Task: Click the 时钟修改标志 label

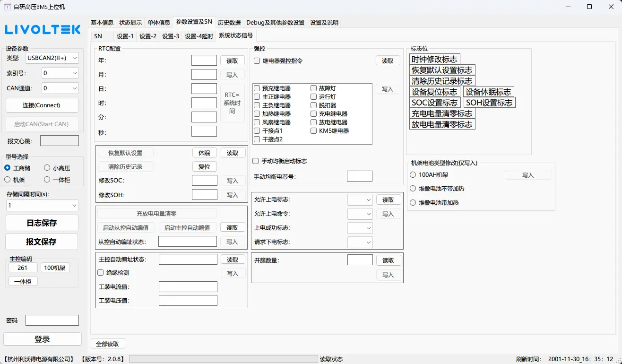Action: [435, 59]
